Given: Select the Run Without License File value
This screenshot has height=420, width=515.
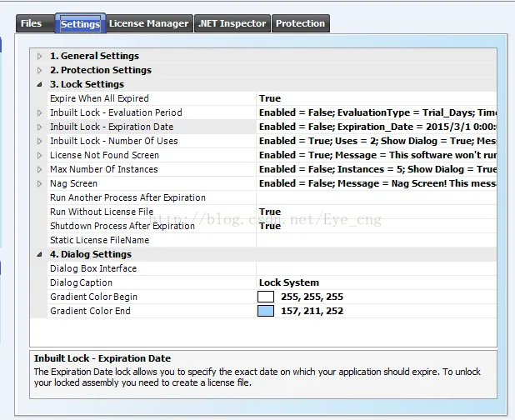Looking at the screenshot, I should (377, 212).
